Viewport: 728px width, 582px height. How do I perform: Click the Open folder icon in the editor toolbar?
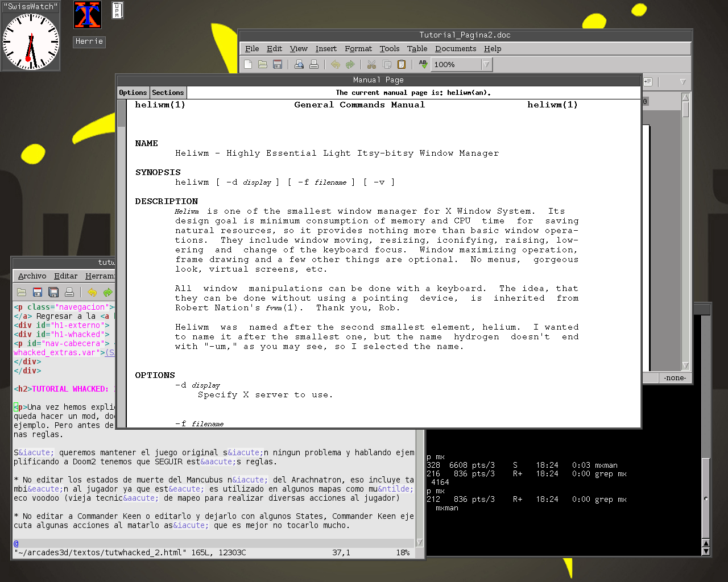pos(22,292)
